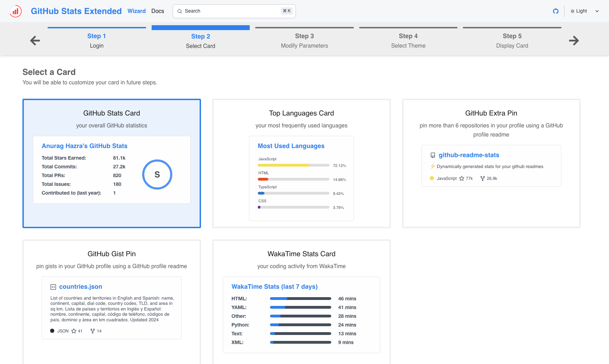Click the search magnifier icon
Viewport: 609px width, 364px height.
click(x=180, y=11)
